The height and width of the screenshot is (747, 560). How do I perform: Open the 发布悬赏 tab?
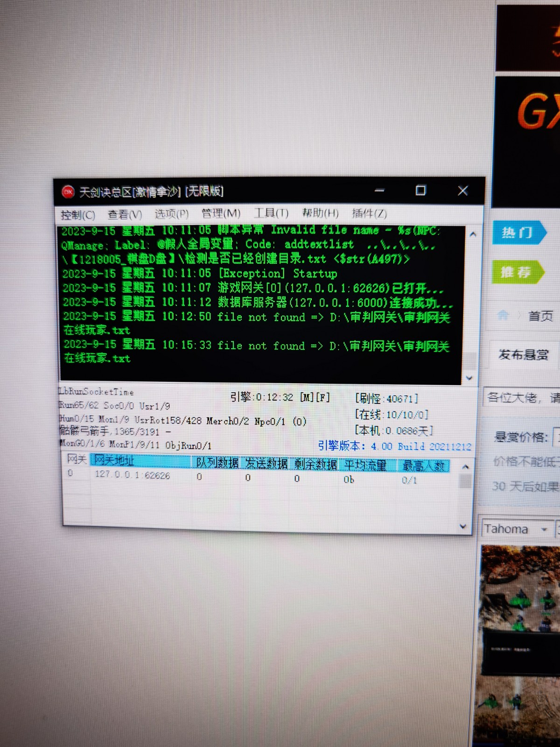523,355
